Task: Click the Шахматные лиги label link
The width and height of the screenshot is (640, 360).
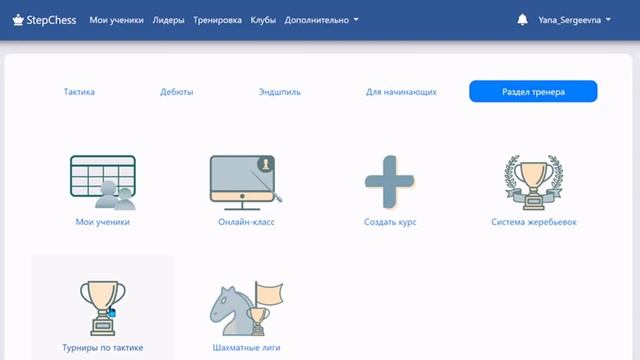Action: click(246, 348)
